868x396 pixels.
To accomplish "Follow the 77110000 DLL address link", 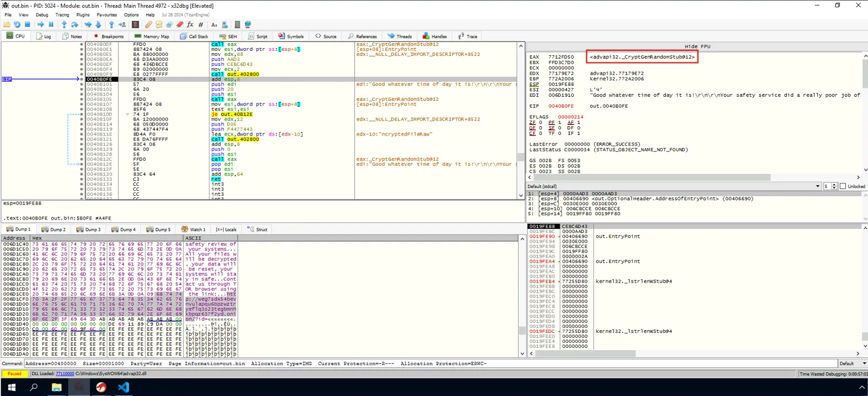I will [x=66, y=374].
